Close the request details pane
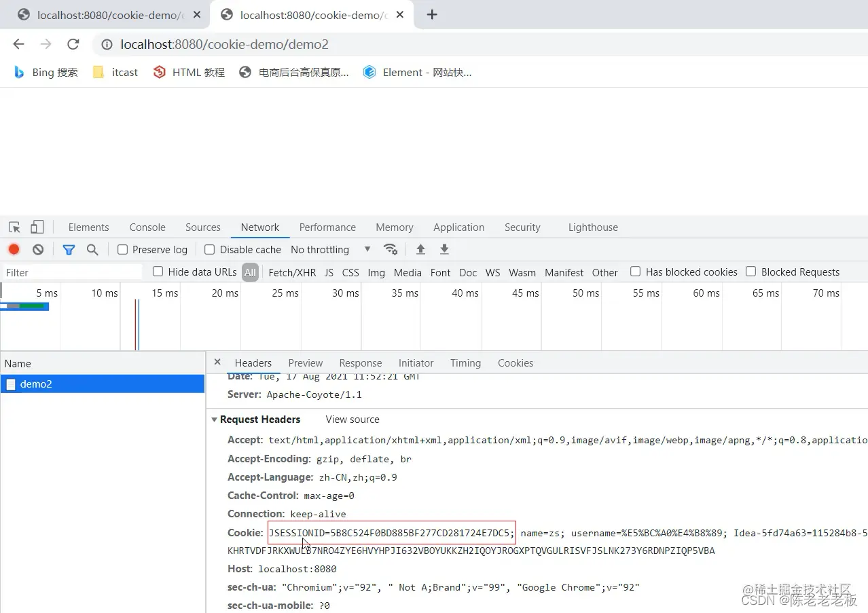 click(x=217, y=363)
